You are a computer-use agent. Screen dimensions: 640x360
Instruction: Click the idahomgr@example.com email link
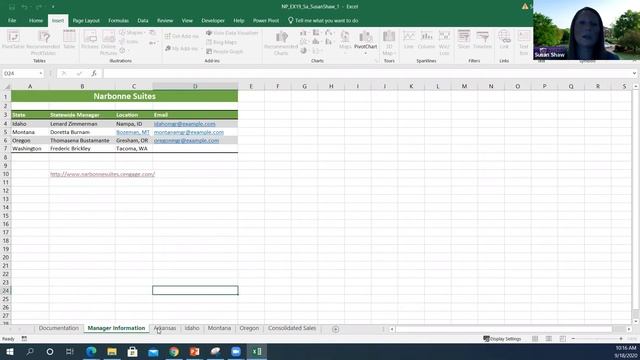click(184, 124)
